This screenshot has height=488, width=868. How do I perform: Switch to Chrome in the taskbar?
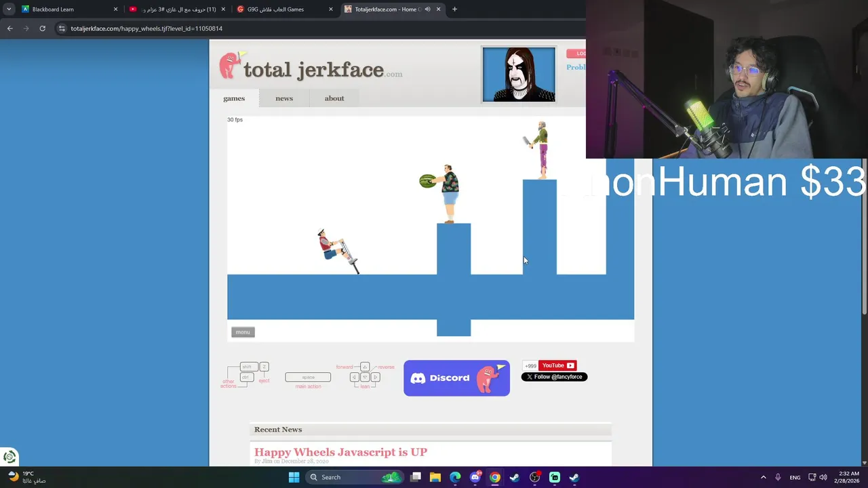[495, 477]
